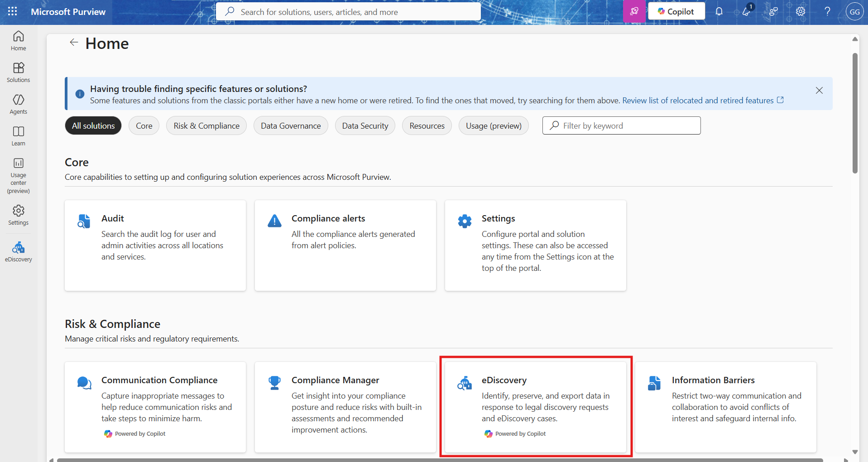
Task: Click the pink rocket icon in header
Action: click(x=634, y=11)
